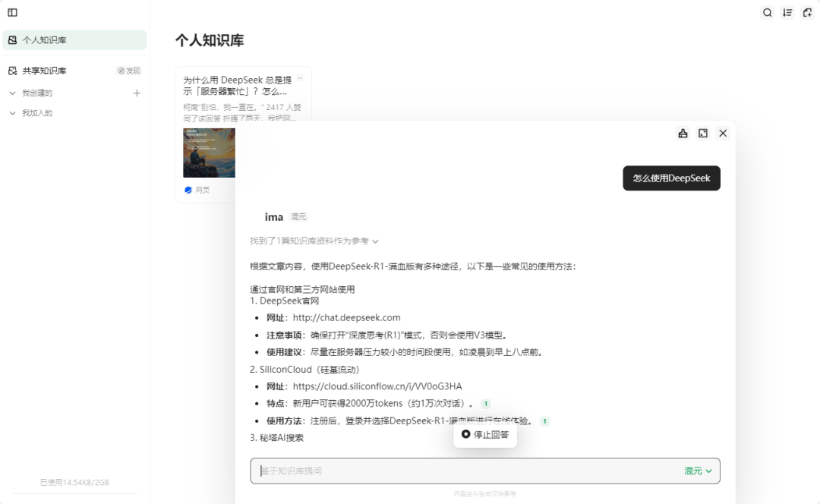The height and width of the screenshot is (504, 820).
Task: Click the sort order icon
Action: coord(787,13)
